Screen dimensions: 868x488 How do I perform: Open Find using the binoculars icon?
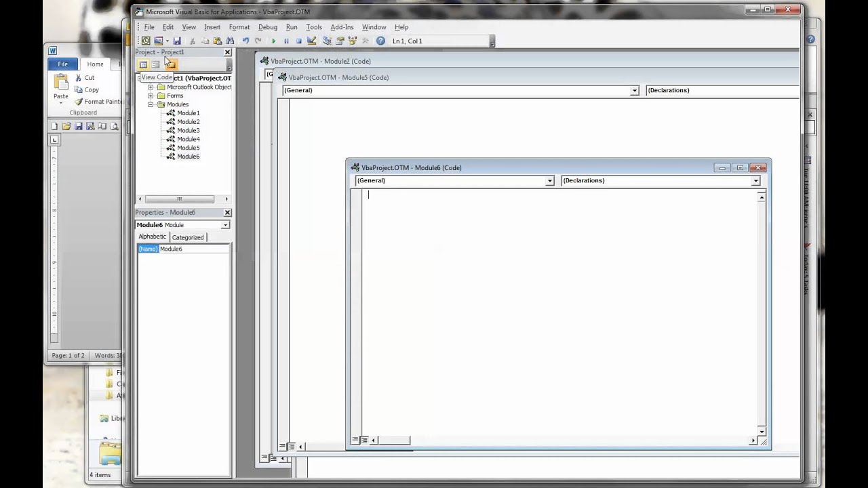tap(230, 41)
